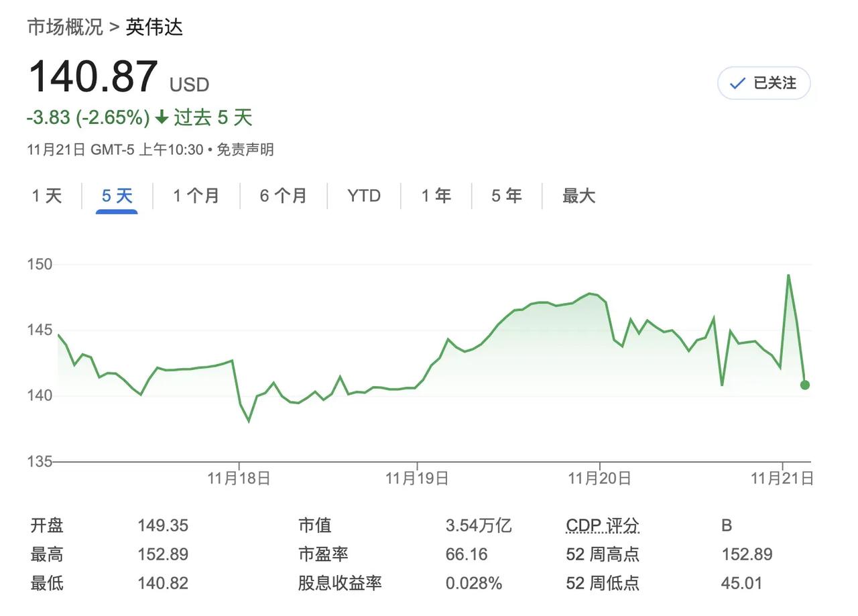Click the 市值 row label

coord(315,526)
